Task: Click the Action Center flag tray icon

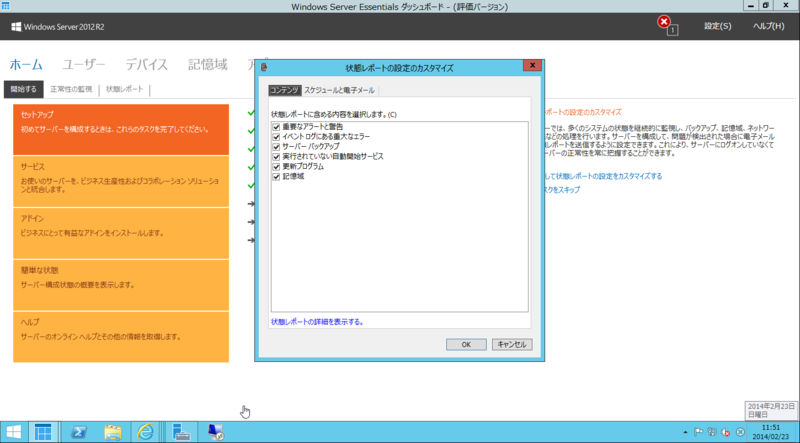Action: point(698,432)
